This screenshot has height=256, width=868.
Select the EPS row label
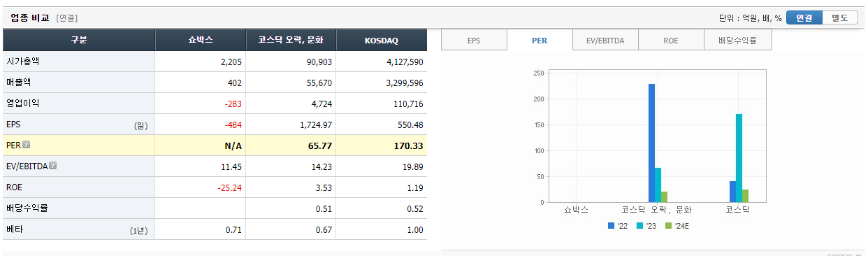(13, 125)
